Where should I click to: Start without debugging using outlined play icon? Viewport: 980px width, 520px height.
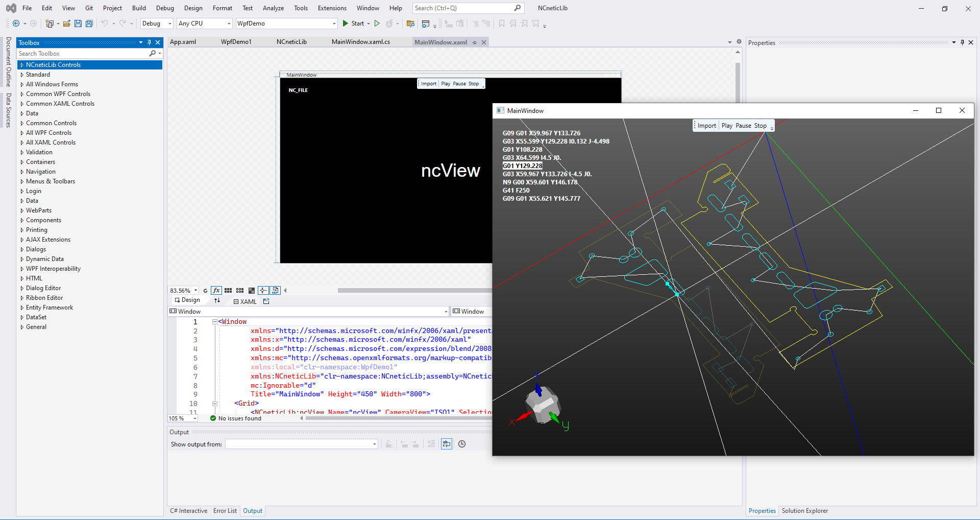click(377, 23)
